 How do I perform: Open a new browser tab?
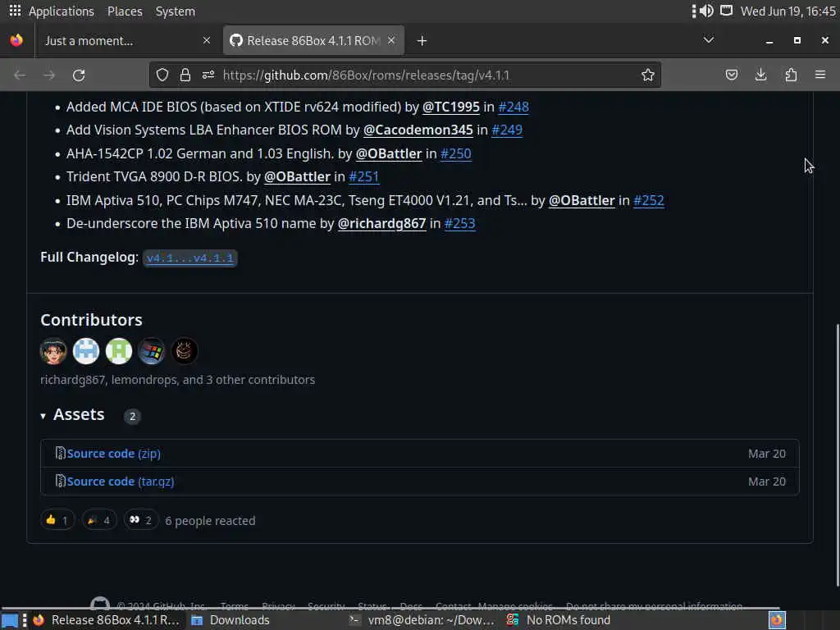pyautogui.click(x=422, y=41)
